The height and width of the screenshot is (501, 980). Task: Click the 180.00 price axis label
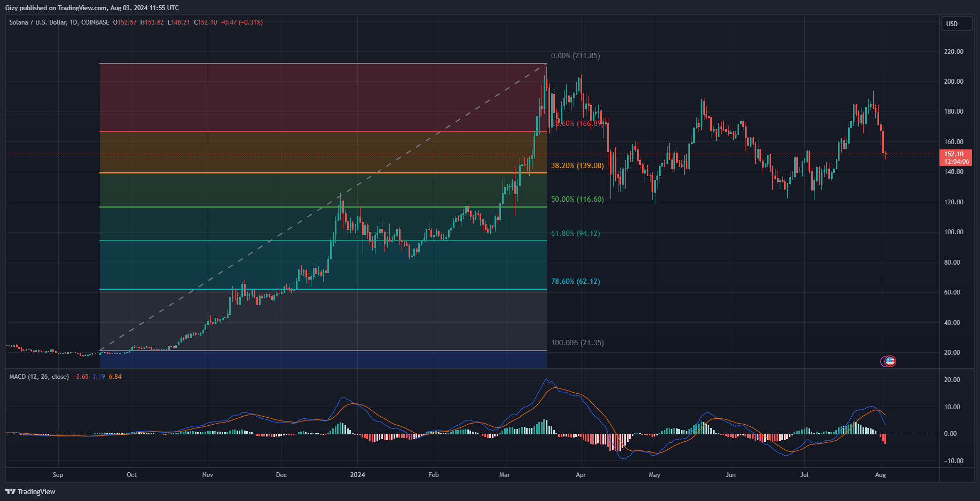pyautogui.click(x=954, y=112)
